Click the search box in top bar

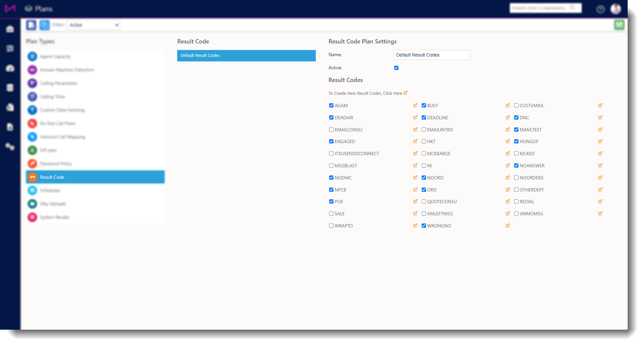click(546, 8)
